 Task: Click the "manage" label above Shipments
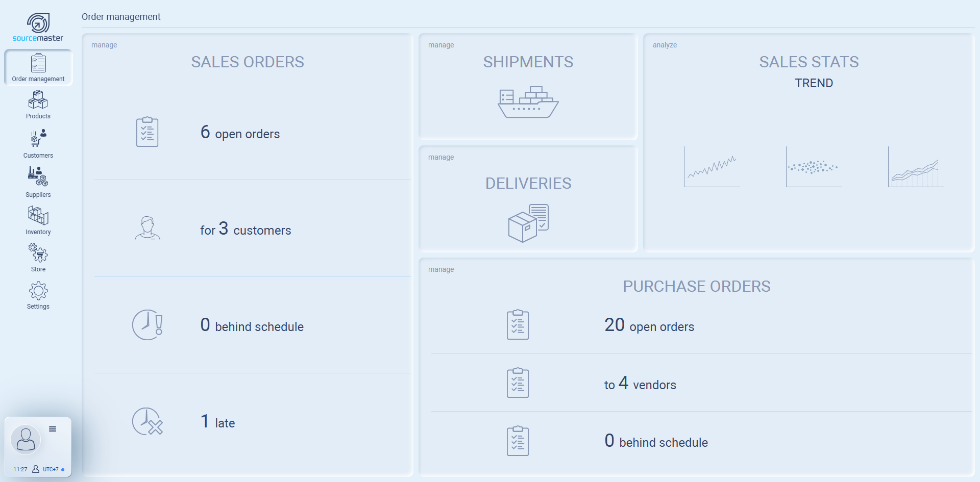[441, 45]
